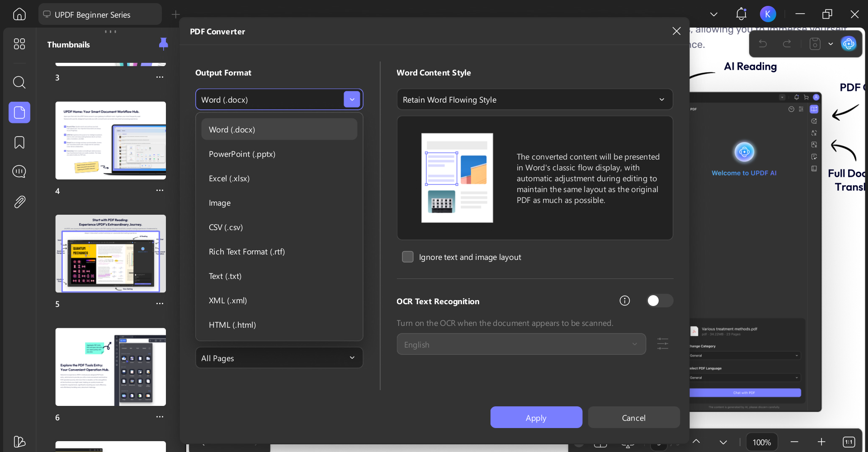Turn on the OCR Text Recognition toggle

coord(660,300)
